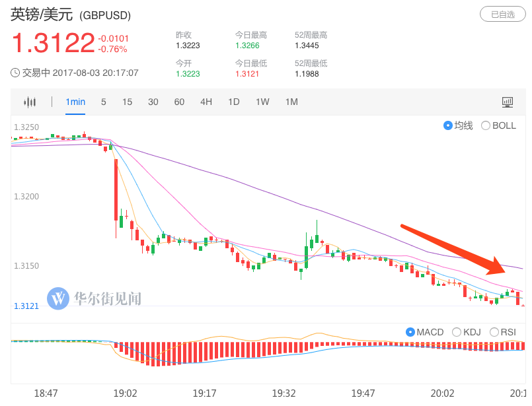Click the 1.3150 price axis label
Image resolution: width=532 pixels, height=406 pixels.
(x=26, y=265)
